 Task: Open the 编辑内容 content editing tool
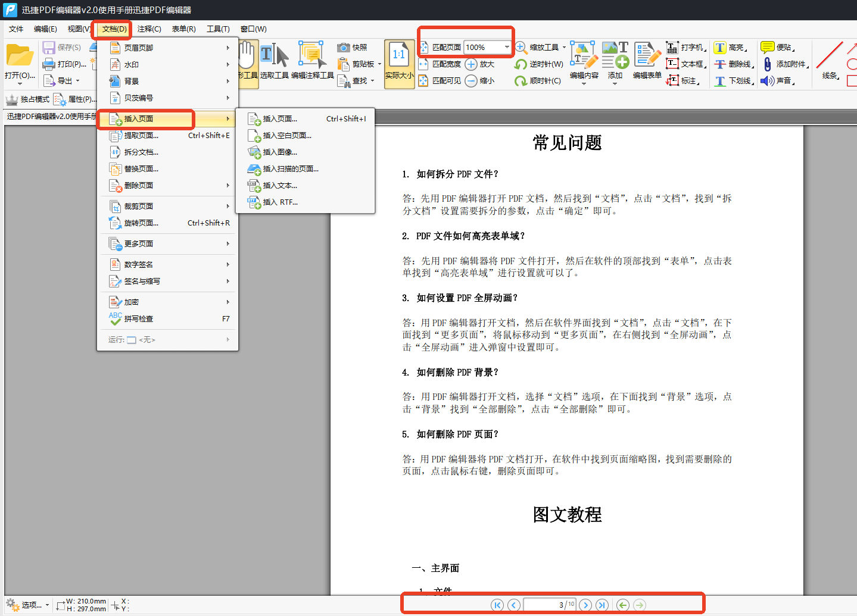pos(584,61)
